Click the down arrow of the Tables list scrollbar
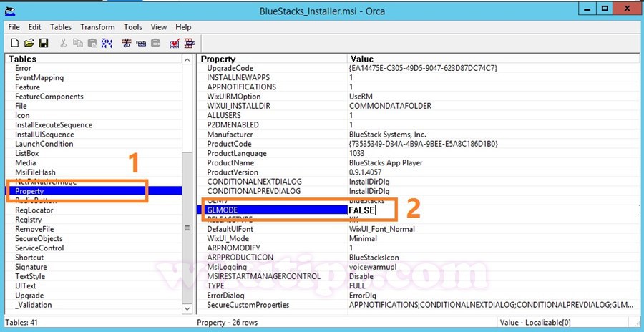Viewport: 644px width, 332px height. 187,308
